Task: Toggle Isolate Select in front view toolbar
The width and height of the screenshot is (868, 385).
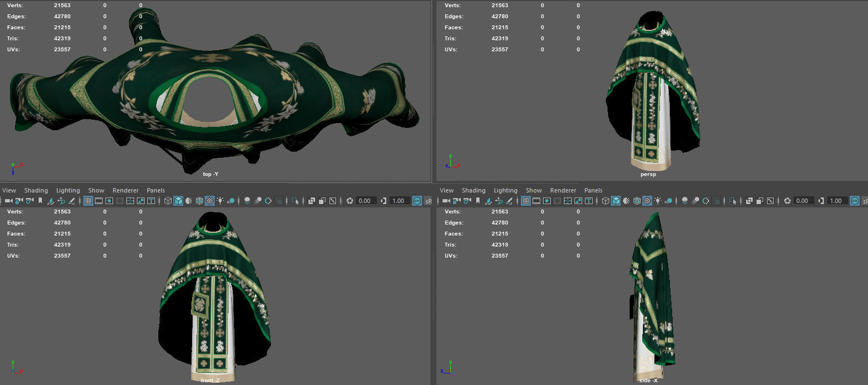Action: 295,201
